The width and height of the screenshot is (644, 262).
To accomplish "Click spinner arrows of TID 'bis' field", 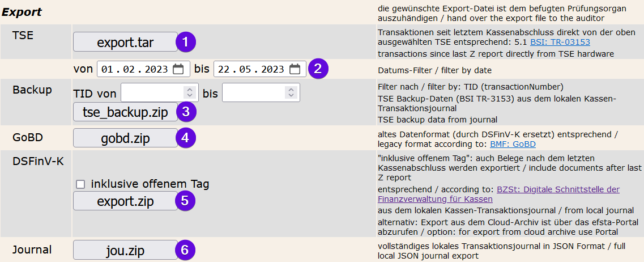I will tap(291, 92).
